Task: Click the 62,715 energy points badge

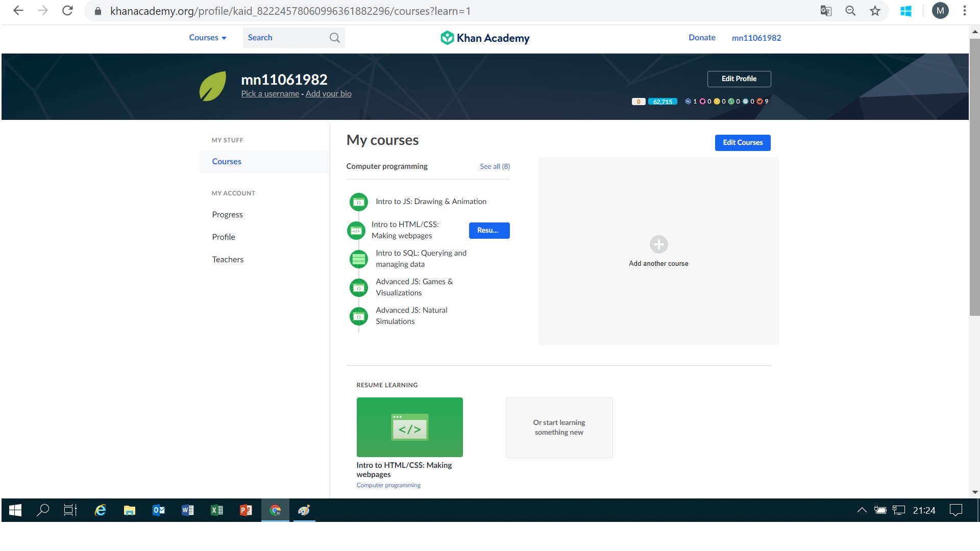Action: (x=663, y=102)
